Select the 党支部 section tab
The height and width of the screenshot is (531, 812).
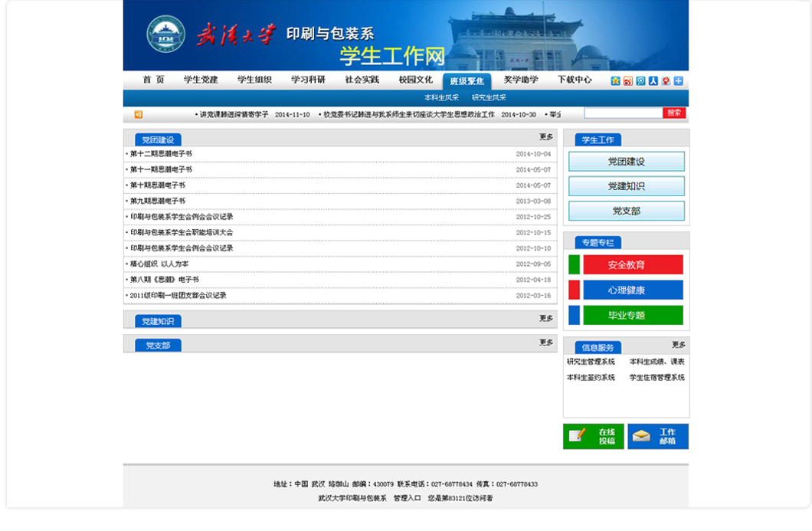[158, 346]
